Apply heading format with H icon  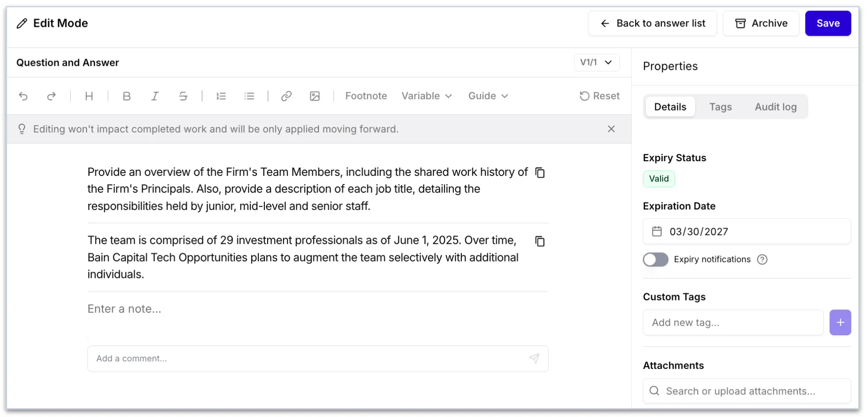click(x=89, y=96)
